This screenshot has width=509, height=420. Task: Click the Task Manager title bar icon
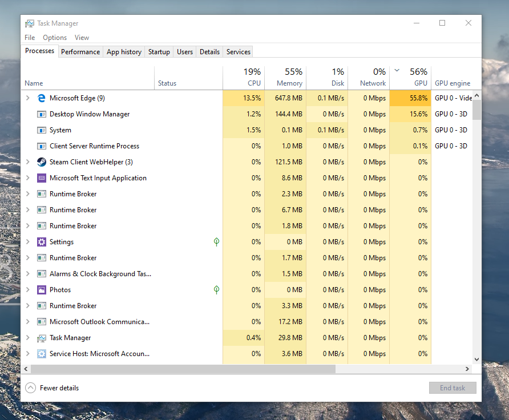pyautogui.click(x=30, y=23)
